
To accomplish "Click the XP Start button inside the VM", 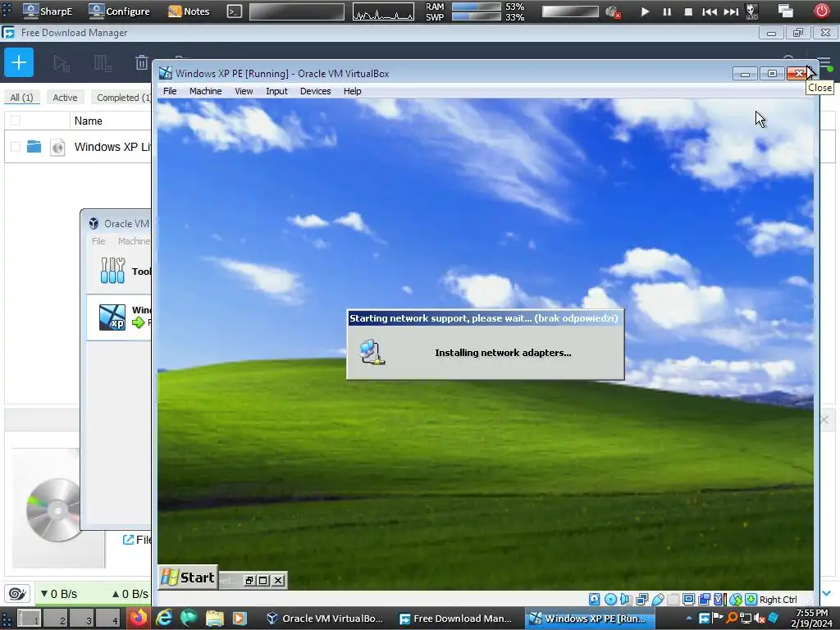I will click(x=188, y=577).
